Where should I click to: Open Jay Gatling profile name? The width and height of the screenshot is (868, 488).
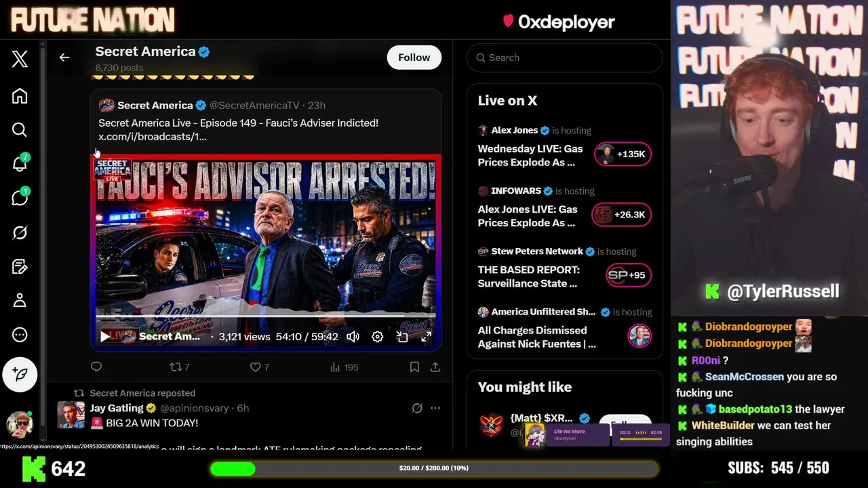tap(117, 408)
